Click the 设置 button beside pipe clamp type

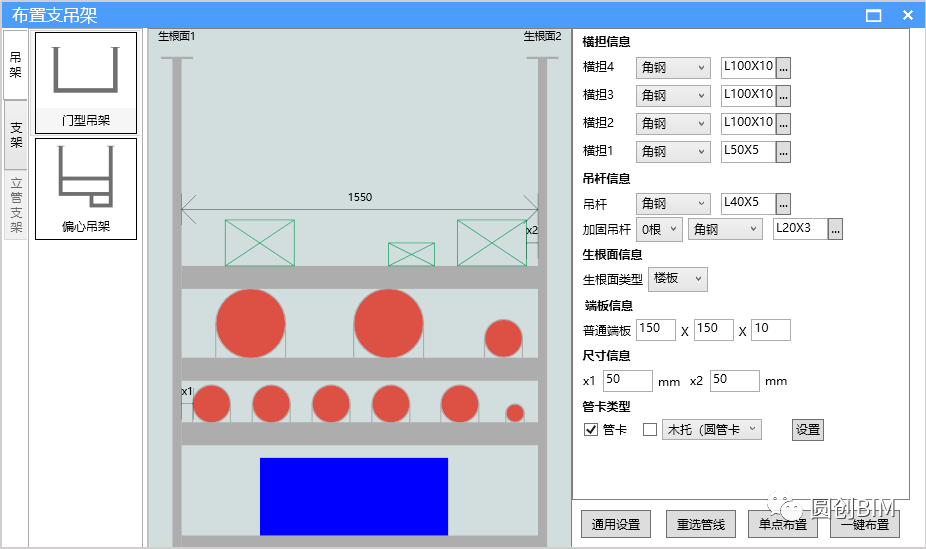tap(807, 430)
